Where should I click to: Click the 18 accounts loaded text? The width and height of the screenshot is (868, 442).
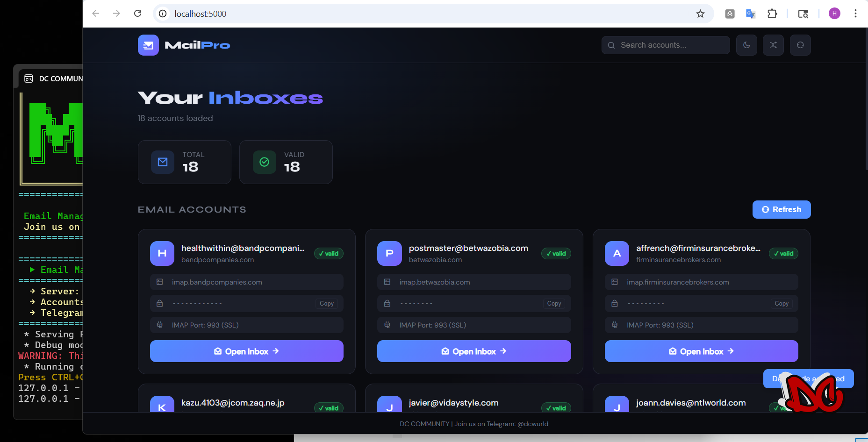pos(175,118)
